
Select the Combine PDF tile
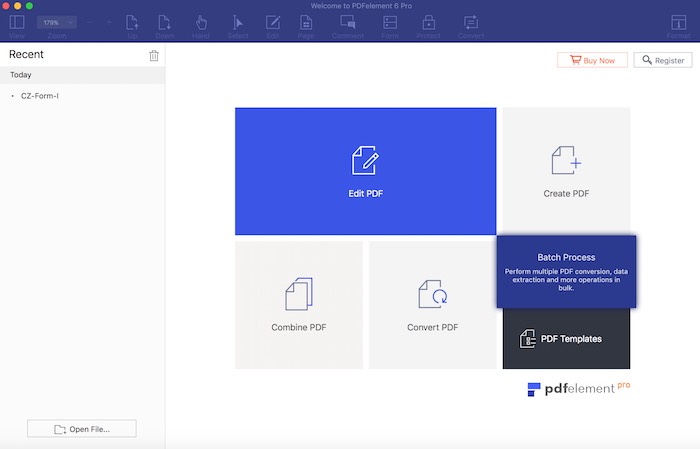298,304
